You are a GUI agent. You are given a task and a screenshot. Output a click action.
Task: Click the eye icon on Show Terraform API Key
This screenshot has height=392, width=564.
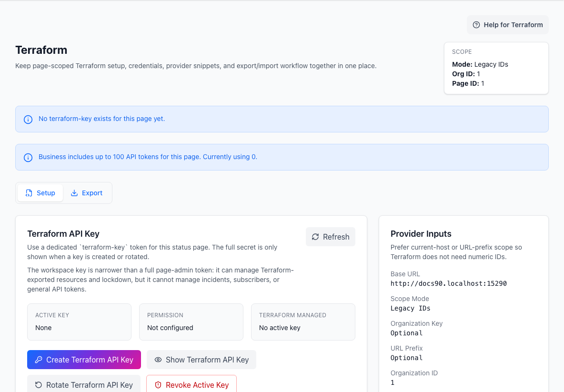point(158,360)
